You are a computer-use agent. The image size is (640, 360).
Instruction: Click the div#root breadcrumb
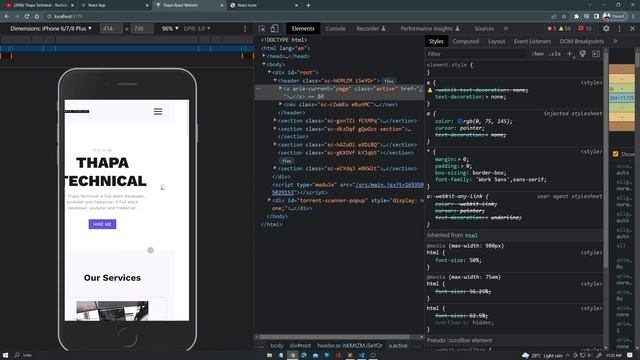(300, 346)
